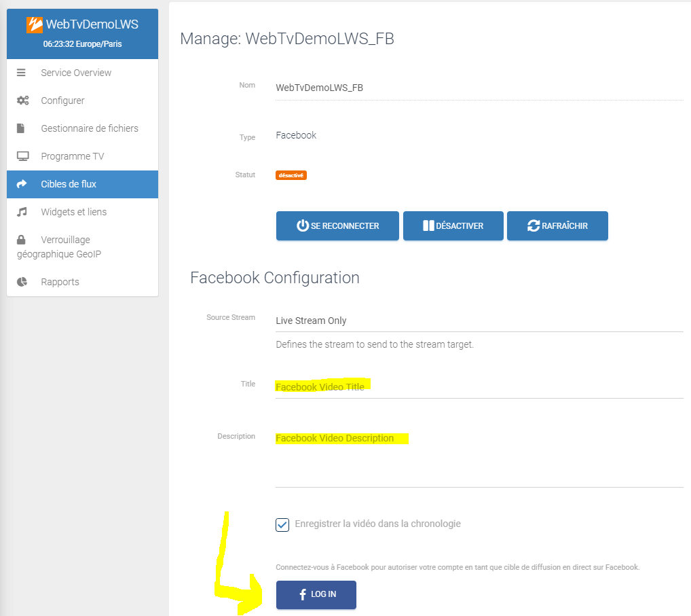Click the WebTvDemoLWS header title
Viewport: 691px width, 616px height.
pos(92,24)
